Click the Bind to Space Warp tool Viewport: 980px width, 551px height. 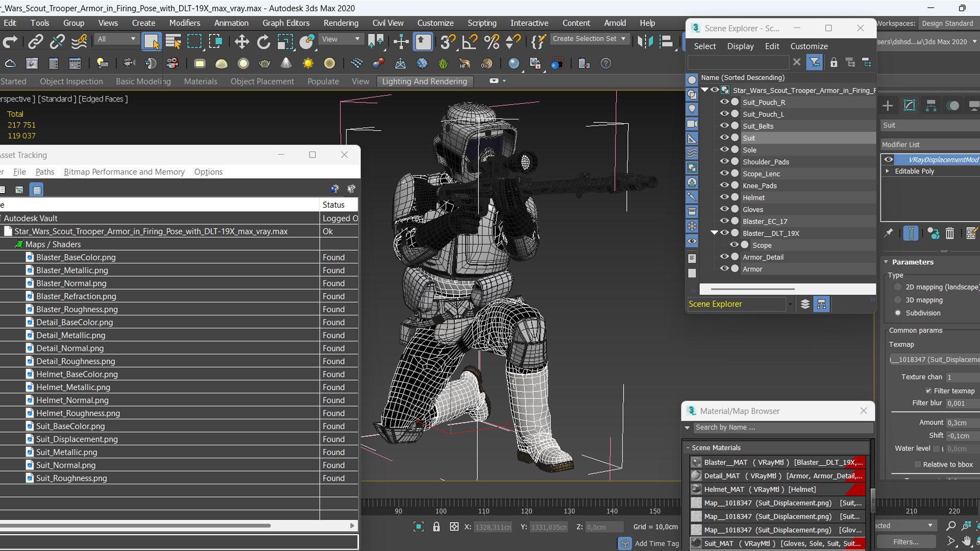point(79,42)
